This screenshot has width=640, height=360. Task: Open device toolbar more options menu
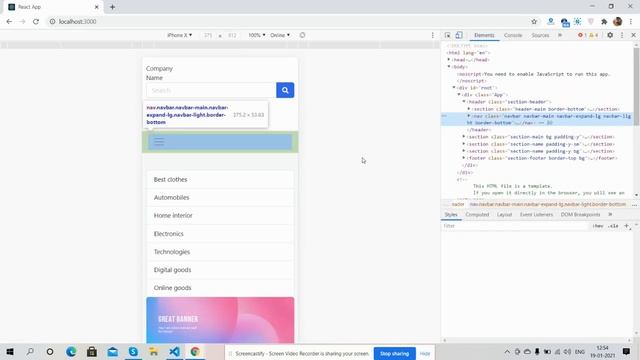click(433, 35)
